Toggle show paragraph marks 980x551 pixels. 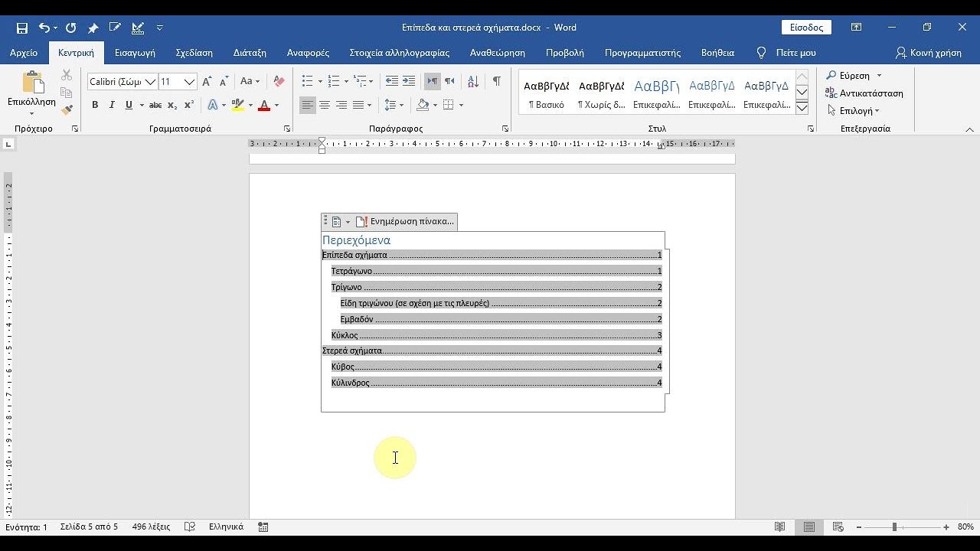point(497,81)
